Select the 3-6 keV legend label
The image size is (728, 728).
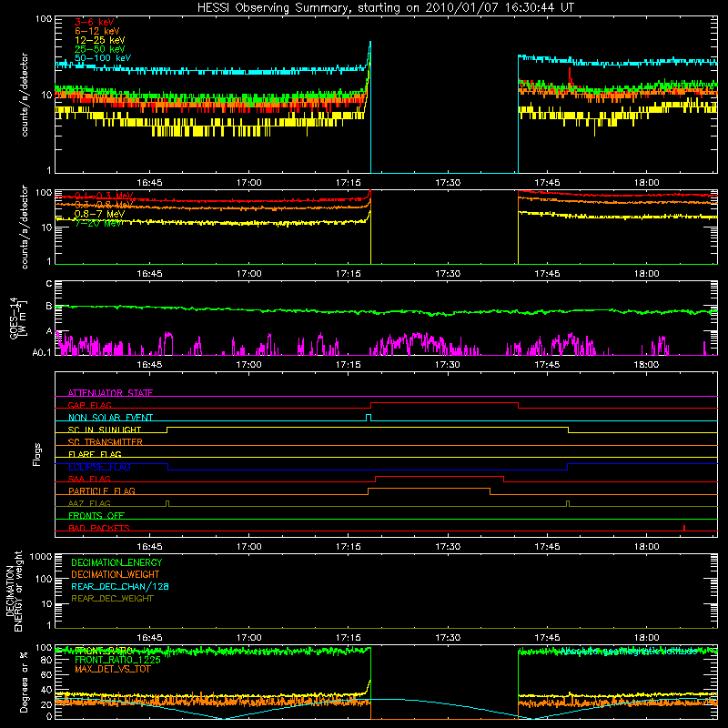[x=94, y=22]
